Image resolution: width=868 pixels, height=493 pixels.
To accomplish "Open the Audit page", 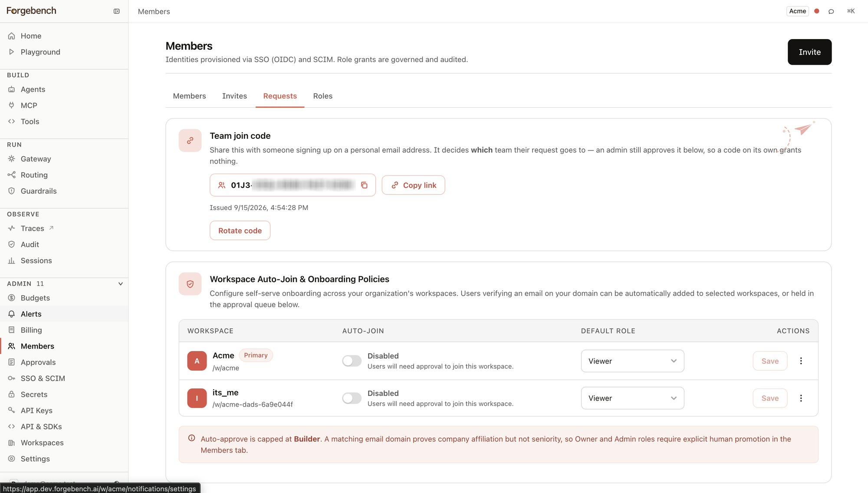I will (64, 244).
